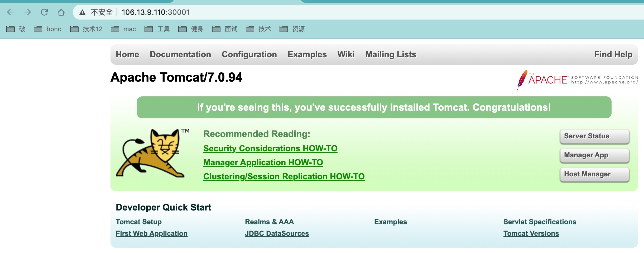Click the Recommended Reading heading
This screenshot has width=644, height=253.
click(257, 134)
